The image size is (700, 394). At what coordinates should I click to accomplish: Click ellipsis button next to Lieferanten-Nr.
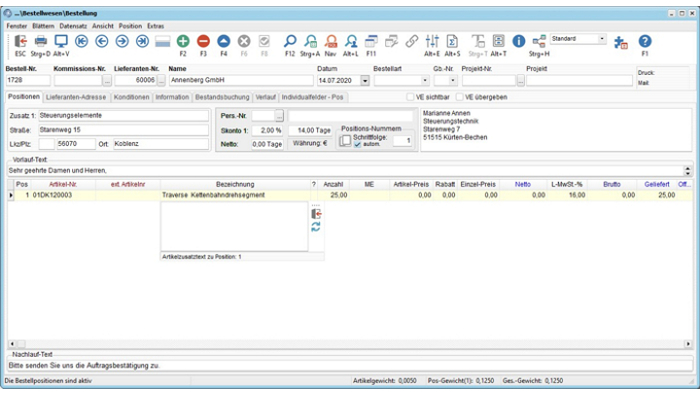coord(162,80)
